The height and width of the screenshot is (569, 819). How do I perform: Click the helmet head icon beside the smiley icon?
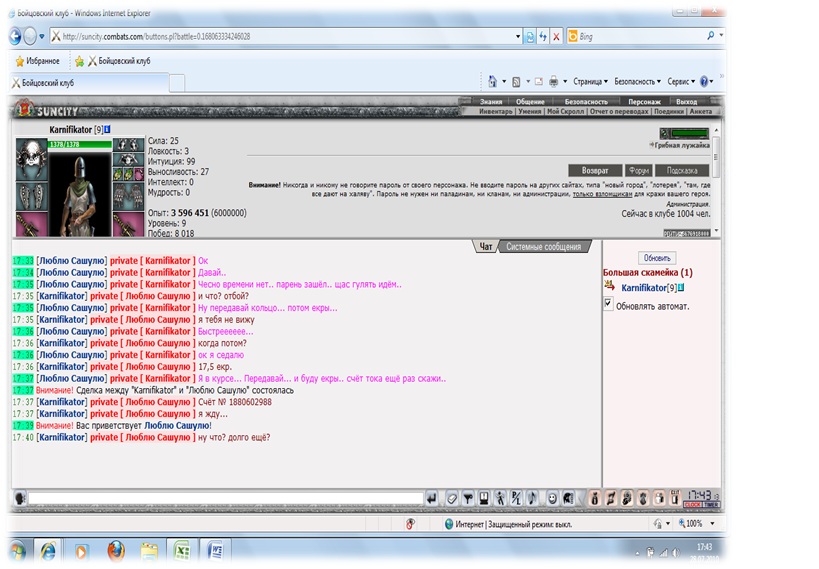click(568, 499)
